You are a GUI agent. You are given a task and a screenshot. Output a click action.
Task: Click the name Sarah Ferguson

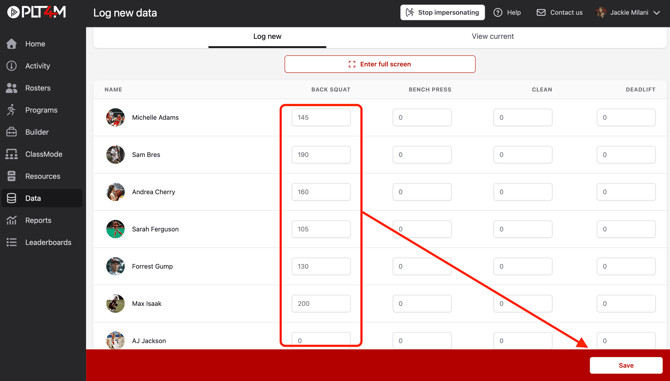(155, 229)
